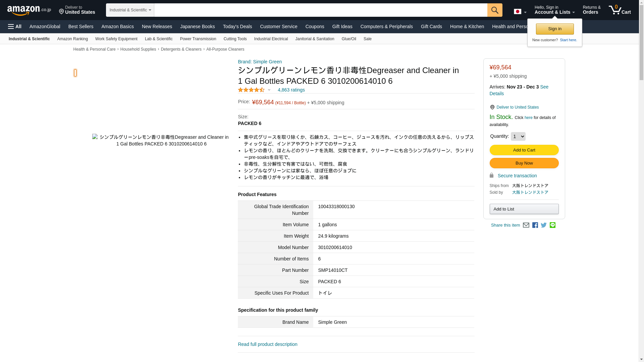This screenshot has height=362, width=644.
Task: Click the search magnifier button
Action: click(x=494, y=10)
